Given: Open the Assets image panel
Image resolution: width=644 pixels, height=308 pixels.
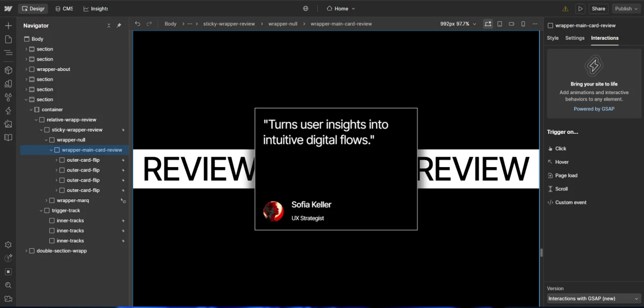Looking at the screenshot, I should 8,124.
